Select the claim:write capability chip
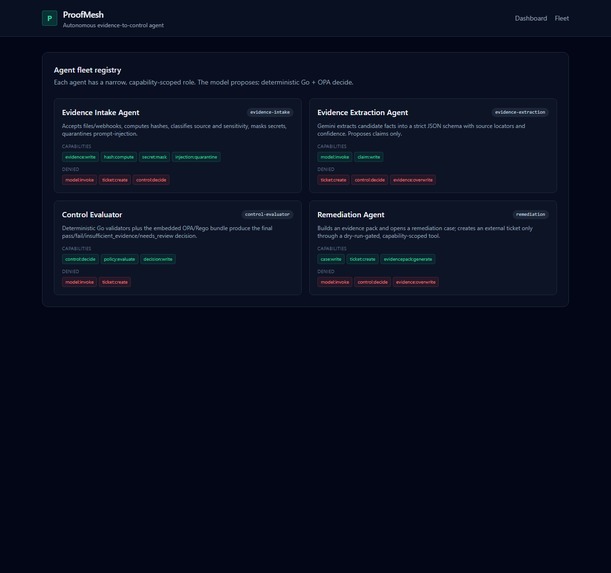Screen dimensions: 611x573 point(369,157)
